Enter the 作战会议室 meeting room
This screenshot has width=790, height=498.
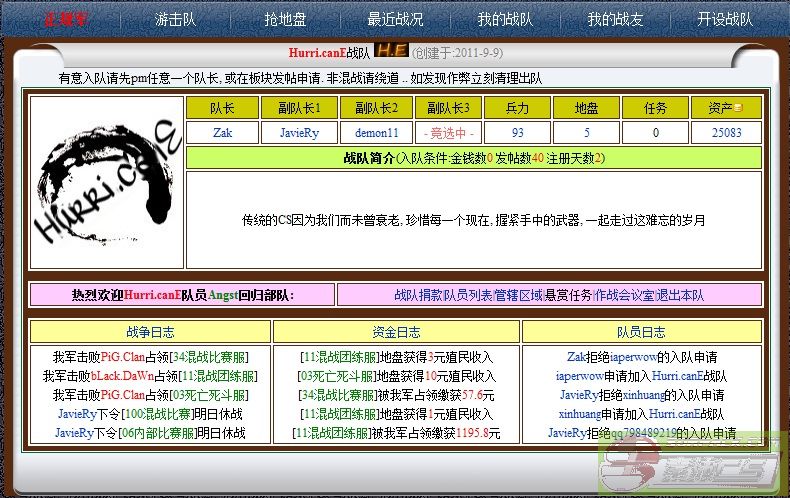tap(624, 295)
